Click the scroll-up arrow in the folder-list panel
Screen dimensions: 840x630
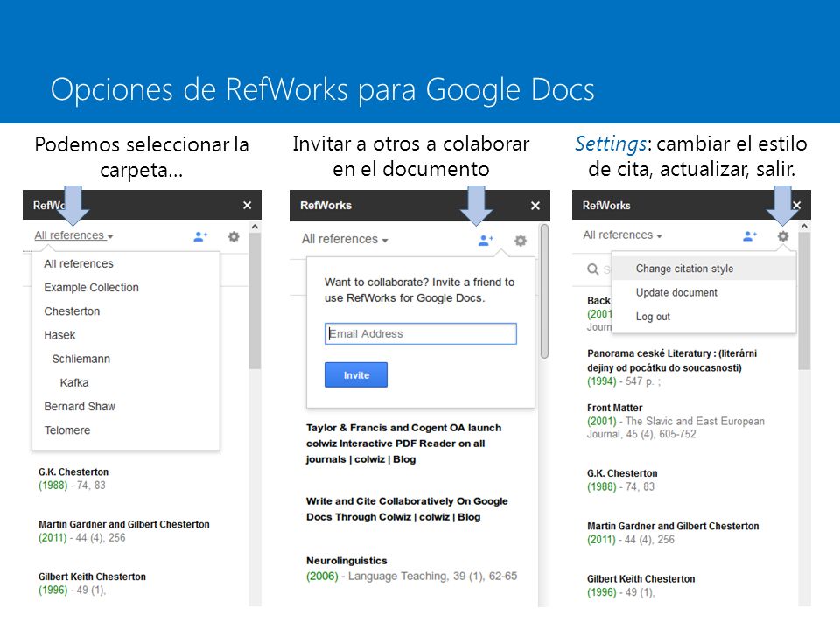point(255,227)
